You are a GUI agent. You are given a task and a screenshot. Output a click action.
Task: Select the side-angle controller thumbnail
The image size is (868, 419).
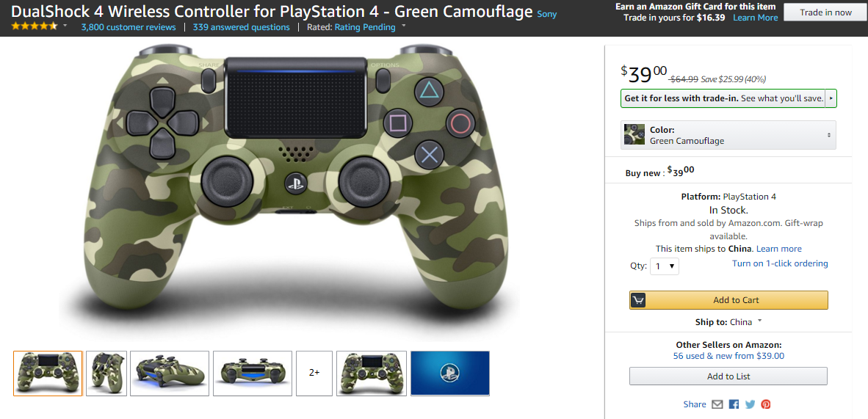(x=106, y=373)
